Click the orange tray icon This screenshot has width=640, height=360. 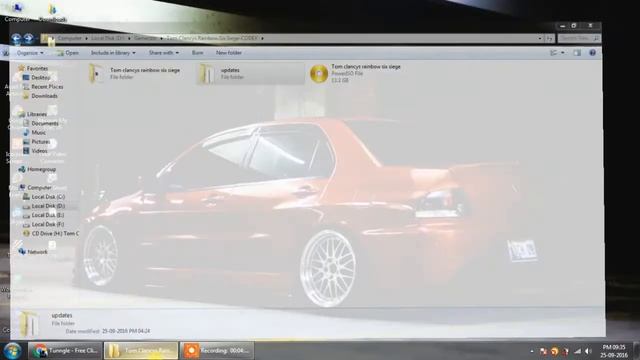554,351
